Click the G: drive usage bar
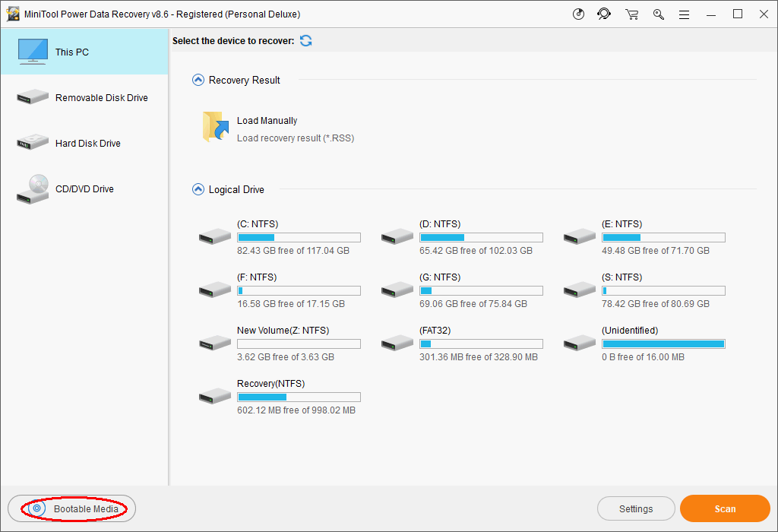The width and height of the screenshot is (778, 532). pos(481,291)
